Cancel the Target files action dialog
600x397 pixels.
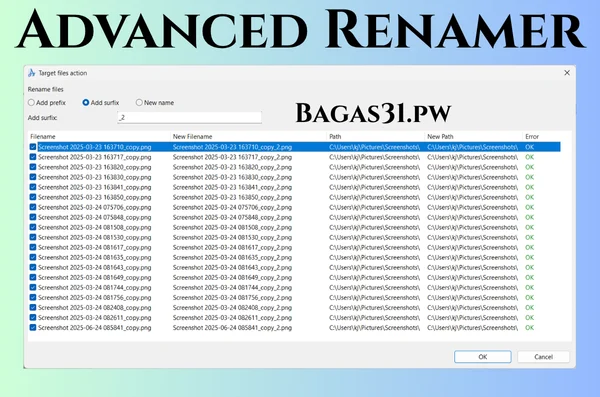[543, 357]
